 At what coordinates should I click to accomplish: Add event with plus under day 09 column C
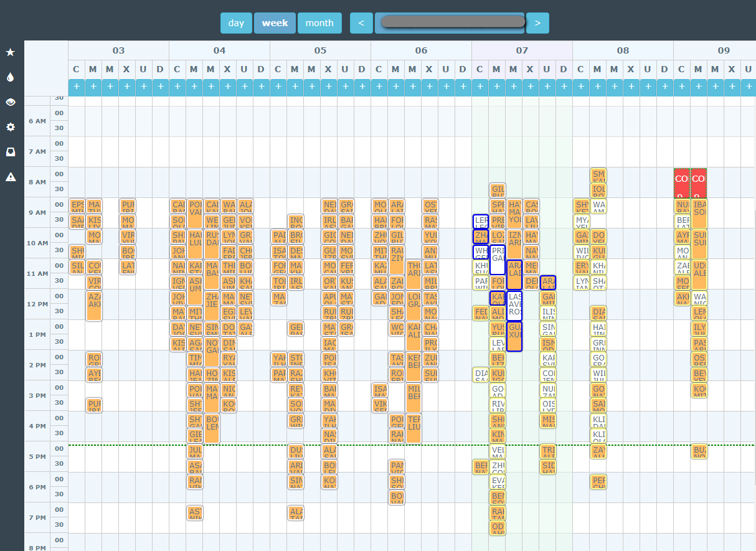click(682, 88)
